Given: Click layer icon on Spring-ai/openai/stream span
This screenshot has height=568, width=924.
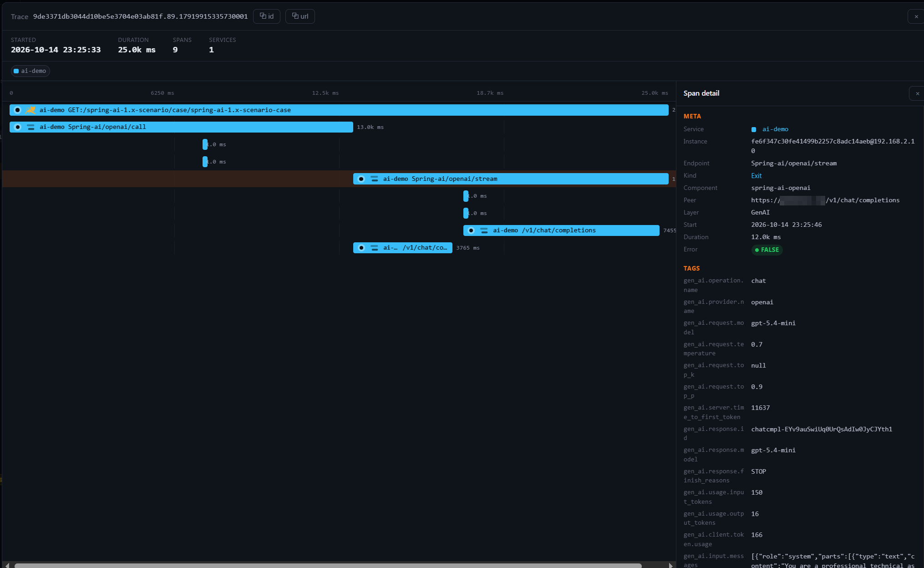Looking at the screenshot, I should tap(374, 179).
